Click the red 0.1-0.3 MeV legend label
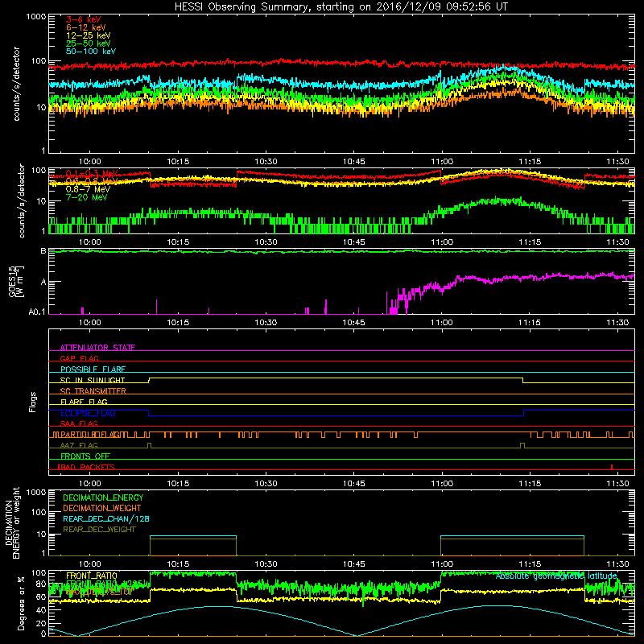The width and height of the screenshot is (644, 644). click(x=92, y=173)
